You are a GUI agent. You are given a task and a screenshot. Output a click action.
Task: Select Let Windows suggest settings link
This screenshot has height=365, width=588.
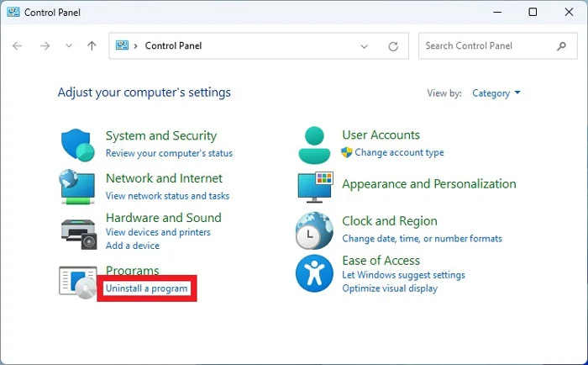point(403,275)
